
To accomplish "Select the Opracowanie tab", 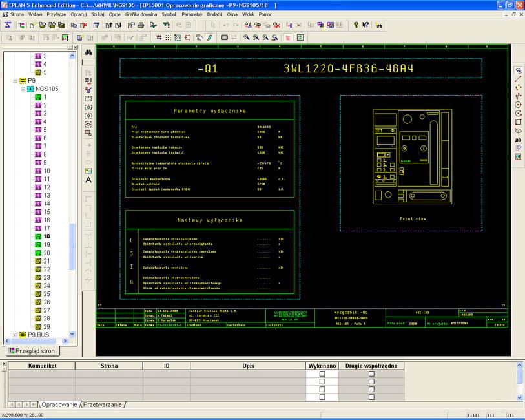I will 59,404.
